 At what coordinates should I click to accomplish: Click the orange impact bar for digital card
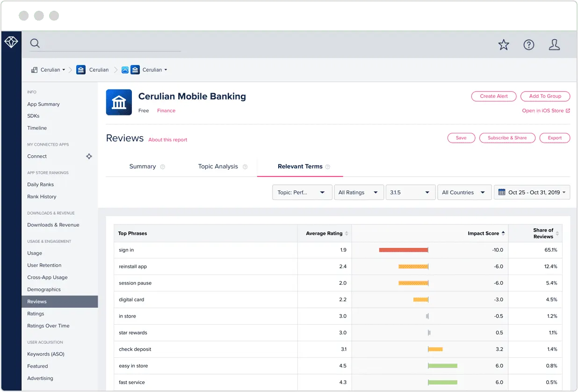click(420, 299)
